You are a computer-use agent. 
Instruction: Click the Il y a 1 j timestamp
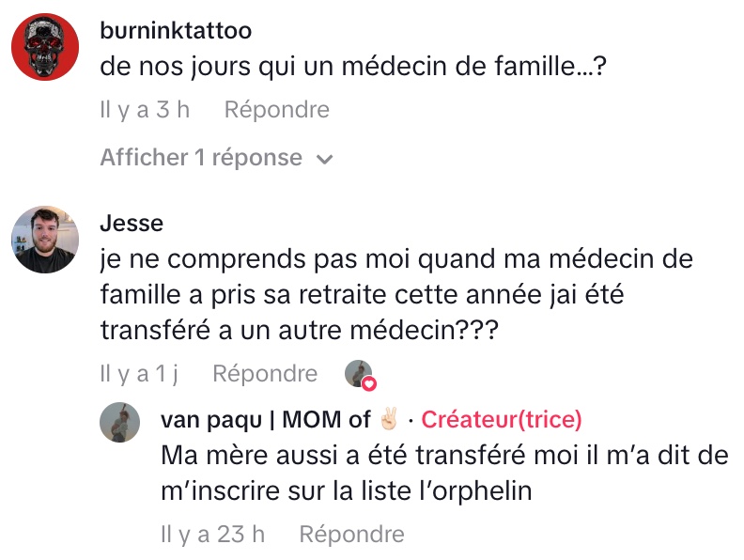(x=139, y=374)
